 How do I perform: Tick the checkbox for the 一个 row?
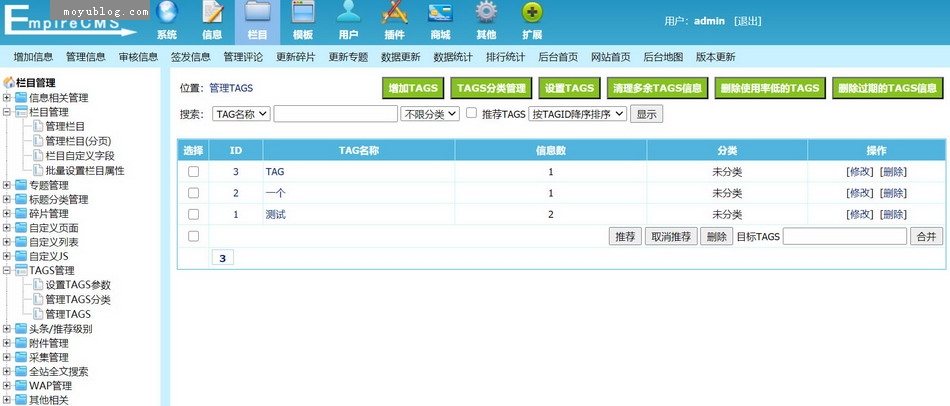(193, 193)
